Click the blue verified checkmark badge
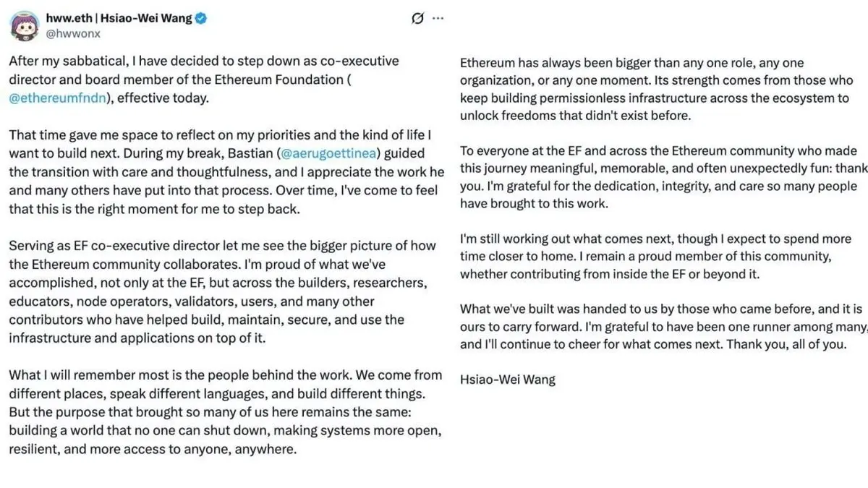The width and height of the screenshot is (868, 488). [202, 19]
